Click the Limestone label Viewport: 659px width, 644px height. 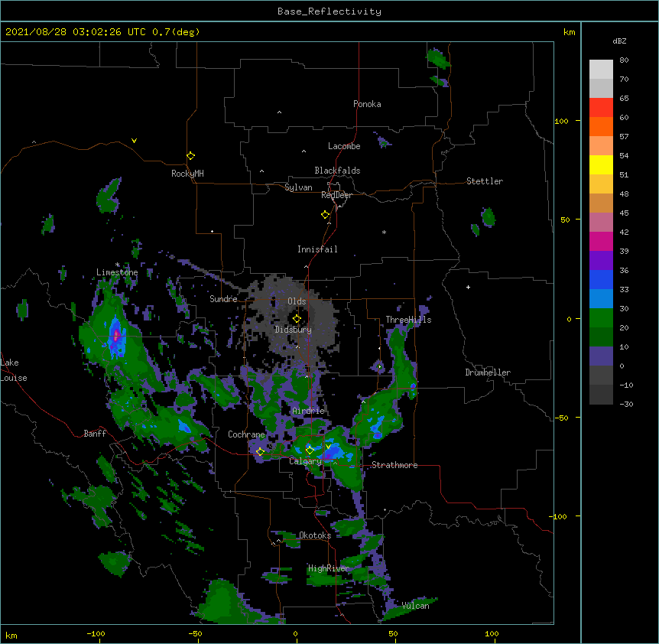[x=117, y=272]
